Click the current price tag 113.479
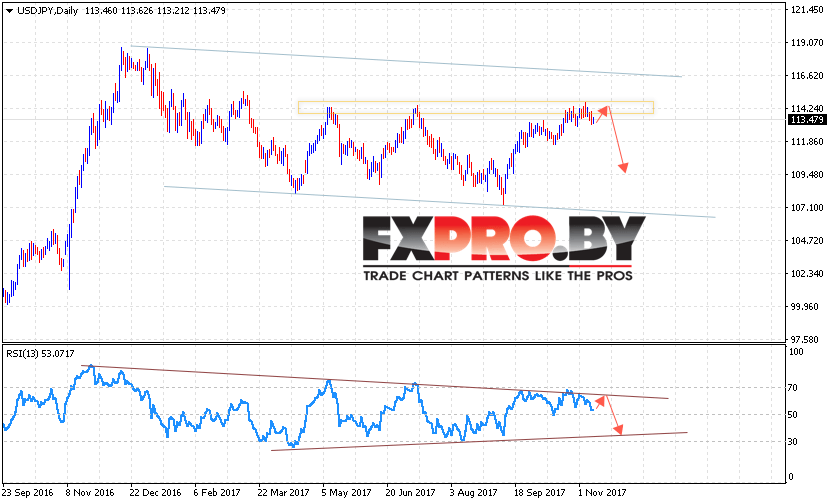The width and height of the screenshot is (828, 504). coord(806,120)
